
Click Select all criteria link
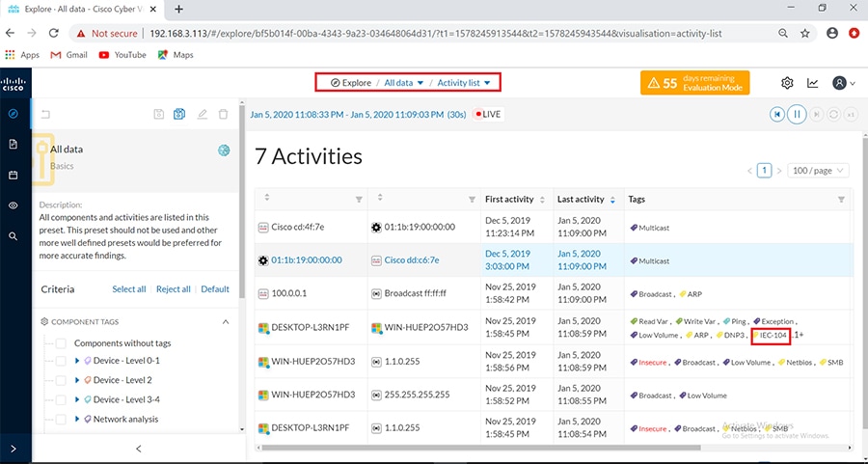[x=129, y=289]
